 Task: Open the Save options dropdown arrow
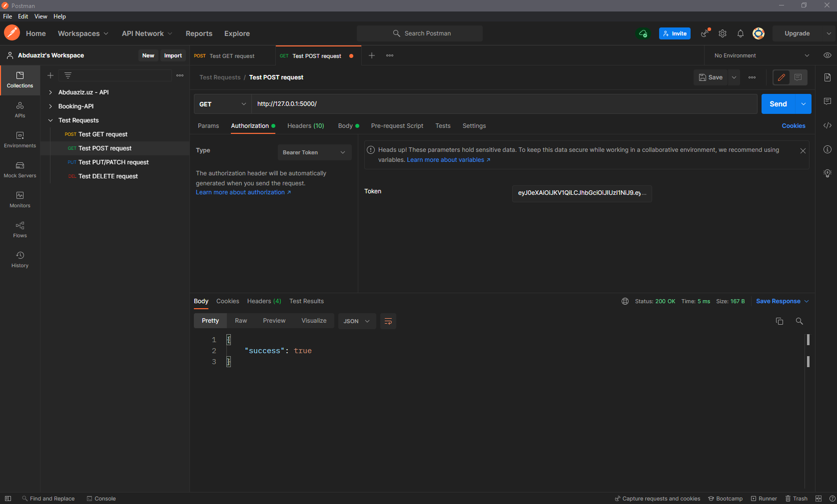pos(734,77)
